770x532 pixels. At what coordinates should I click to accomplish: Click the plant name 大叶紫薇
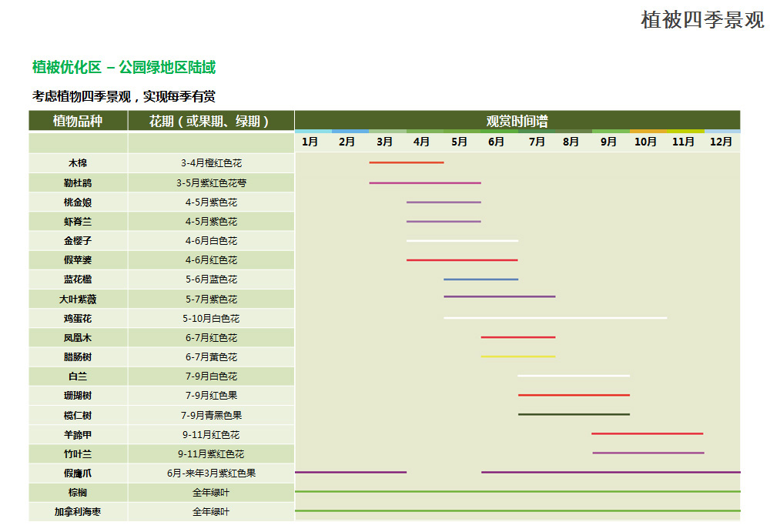click(78, 299)
